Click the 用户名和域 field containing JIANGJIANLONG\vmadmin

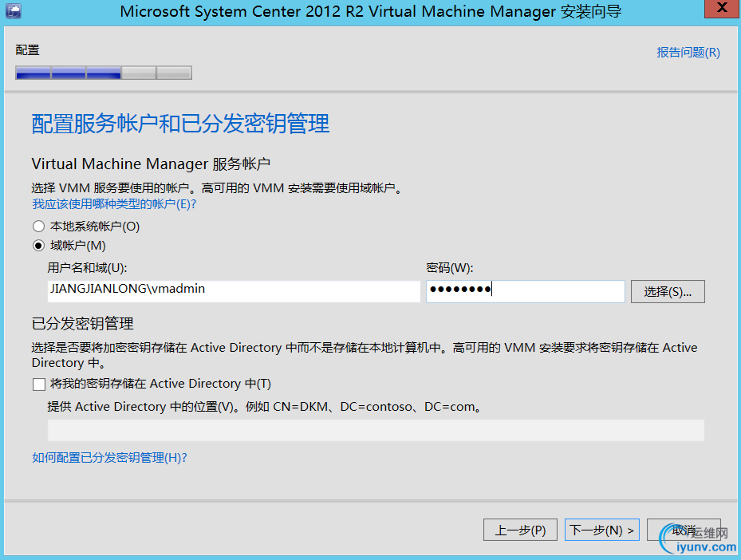click(234, 290)
